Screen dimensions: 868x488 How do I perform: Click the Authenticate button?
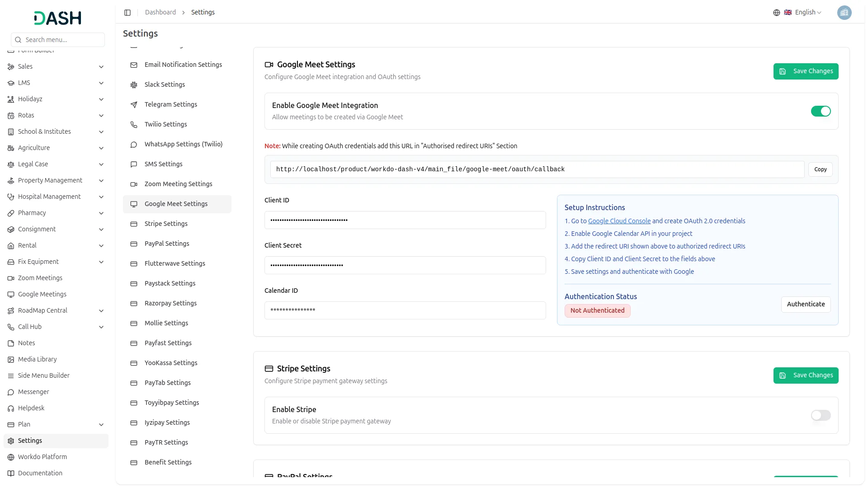(806, 304)
